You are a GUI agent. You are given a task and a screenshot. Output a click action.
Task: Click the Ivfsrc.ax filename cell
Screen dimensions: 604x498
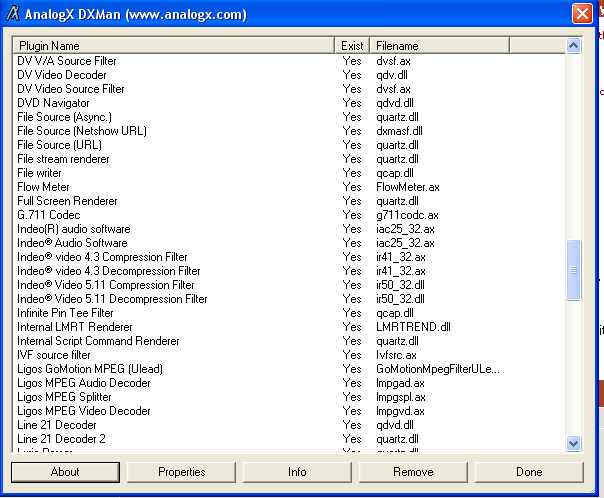(x=396, y=355)
